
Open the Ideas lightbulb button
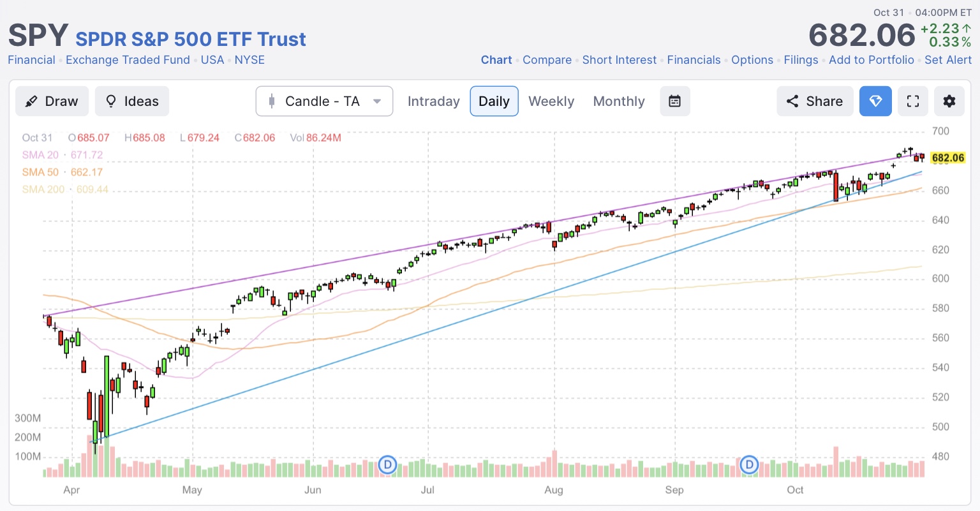coord(131,101)
